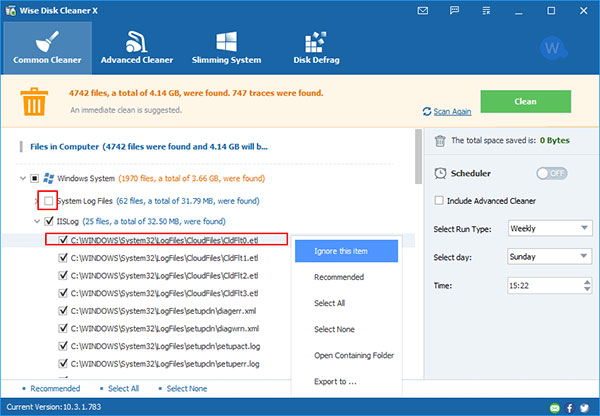The image size is (600, 416).
Task: Click the Twitter icon in status bar
Action: [584, 407]
